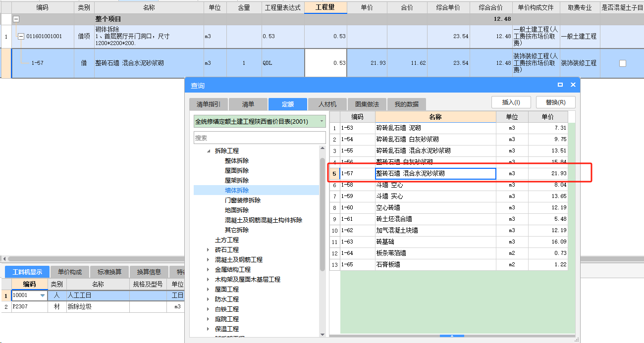Screen dimensions: 644x343
Task: Select the 定额 tab
Action: [288, 104]
